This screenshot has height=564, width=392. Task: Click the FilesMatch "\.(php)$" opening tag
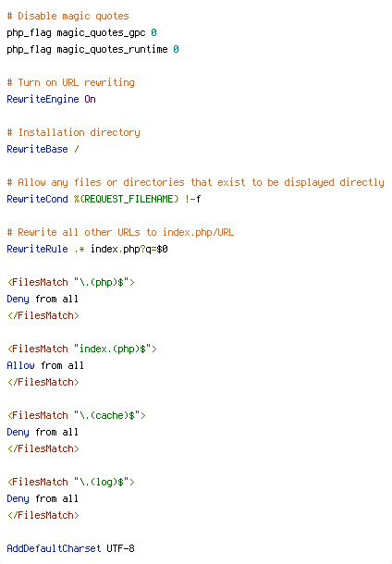click(x=71, y=282)
